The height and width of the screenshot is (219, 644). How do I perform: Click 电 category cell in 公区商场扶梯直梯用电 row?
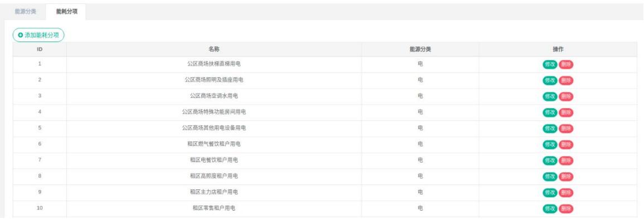coord(420,64)
